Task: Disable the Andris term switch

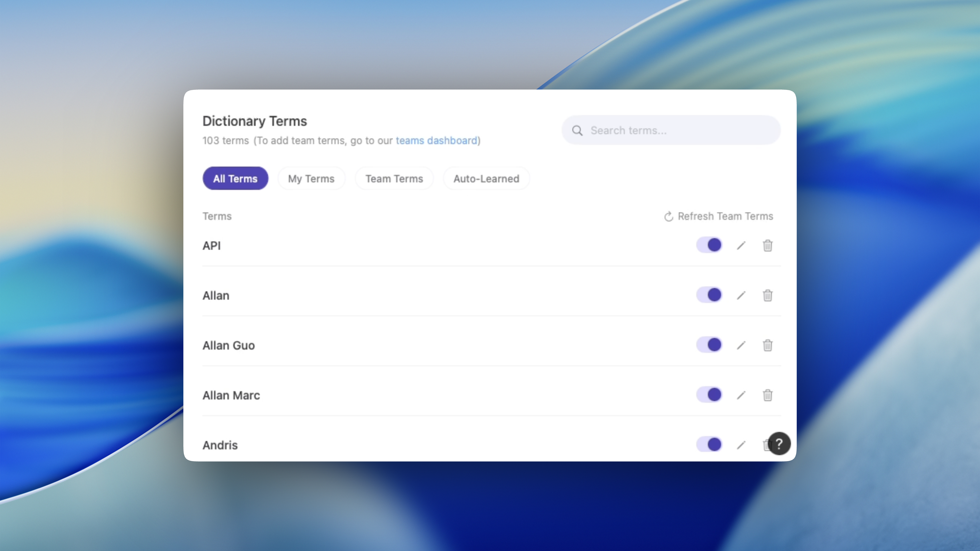Action: point(709,444)
